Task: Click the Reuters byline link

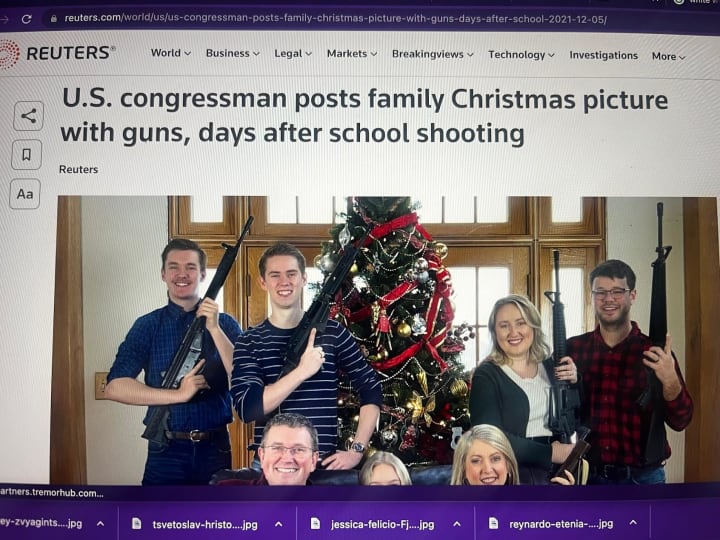Action: [79, 169]
